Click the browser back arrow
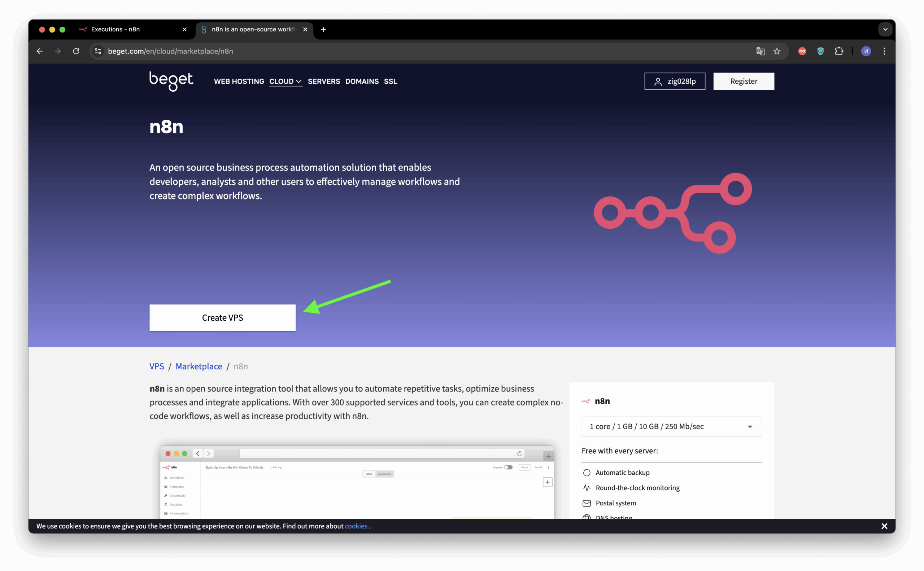Viewport: 924px width, 571px height. [40, 51]
